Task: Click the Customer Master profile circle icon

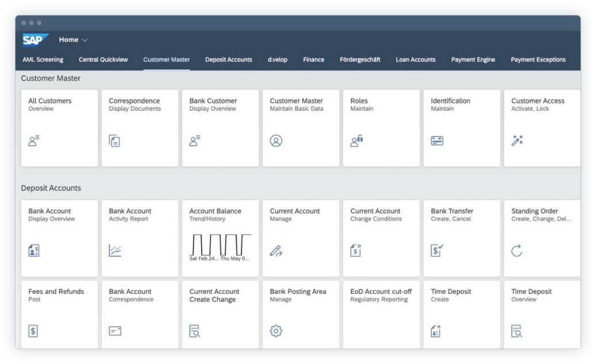Action: (276, 141)
